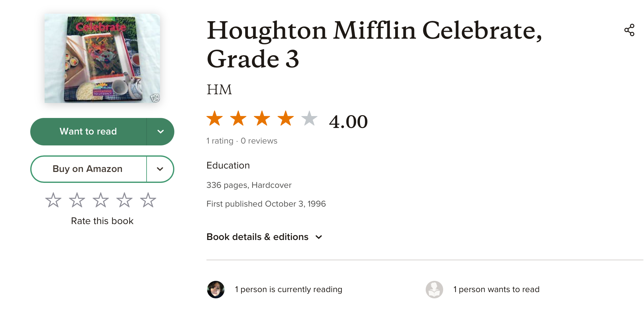Open 1 person wants to read link

coord(496,289)
